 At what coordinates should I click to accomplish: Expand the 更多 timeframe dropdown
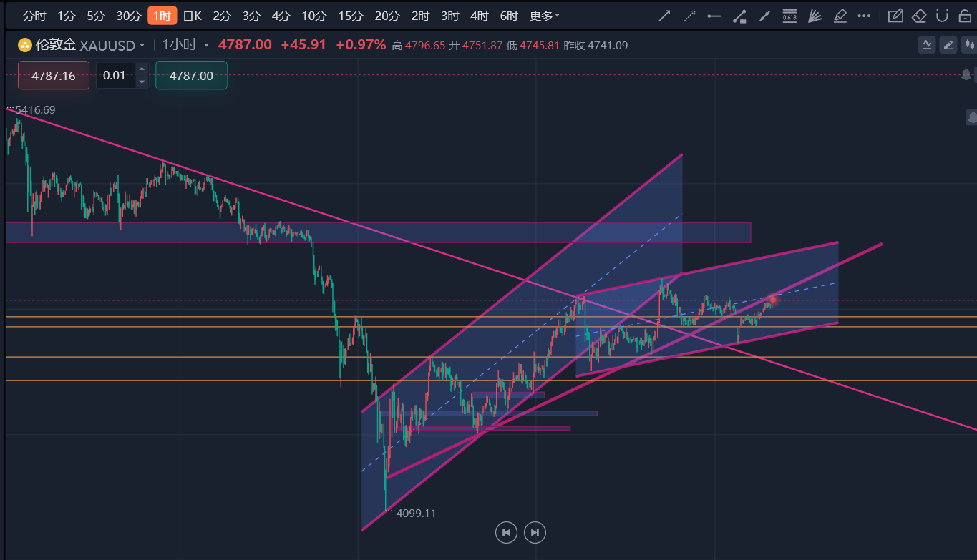[544, 16]
